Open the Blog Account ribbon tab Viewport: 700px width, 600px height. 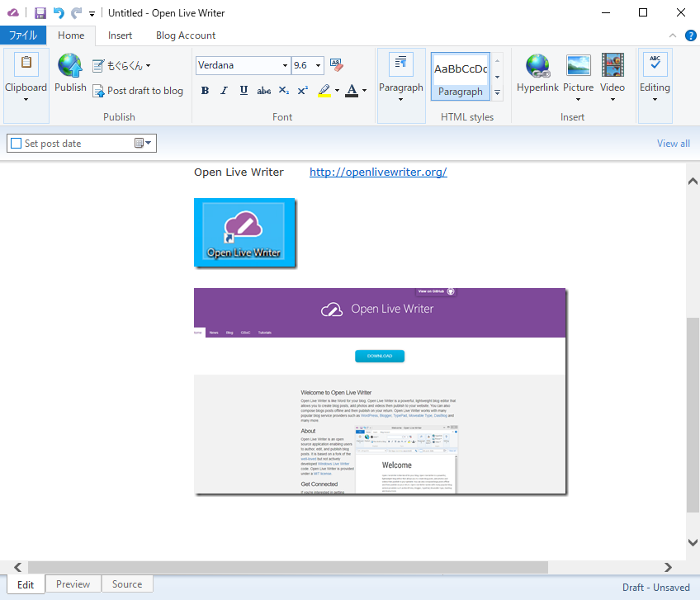186,35
